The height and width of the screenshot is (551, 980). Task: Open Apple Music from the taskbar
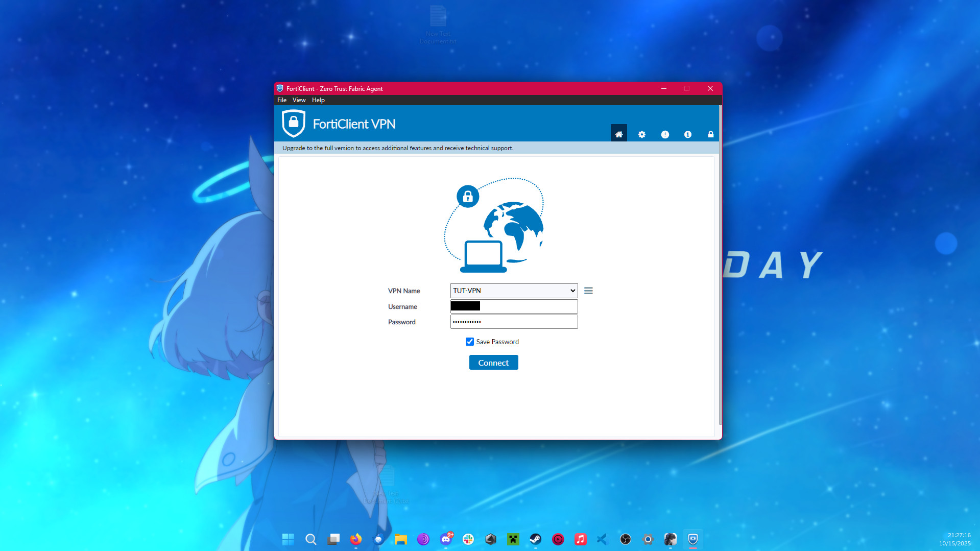tap(581, 539)
